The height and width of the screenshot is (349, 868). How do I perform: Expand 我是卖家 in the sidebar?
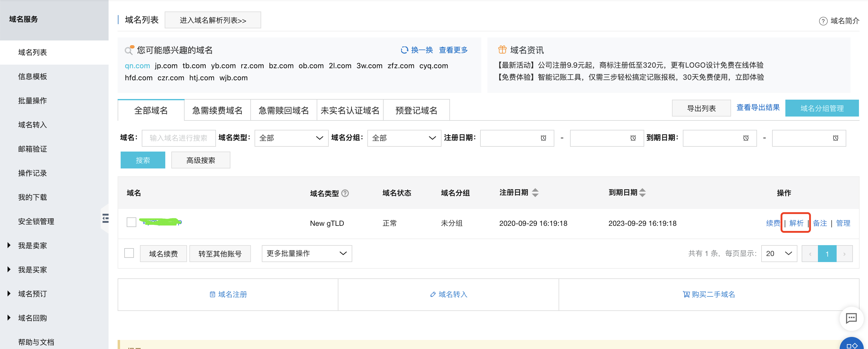tap(32, 245)
